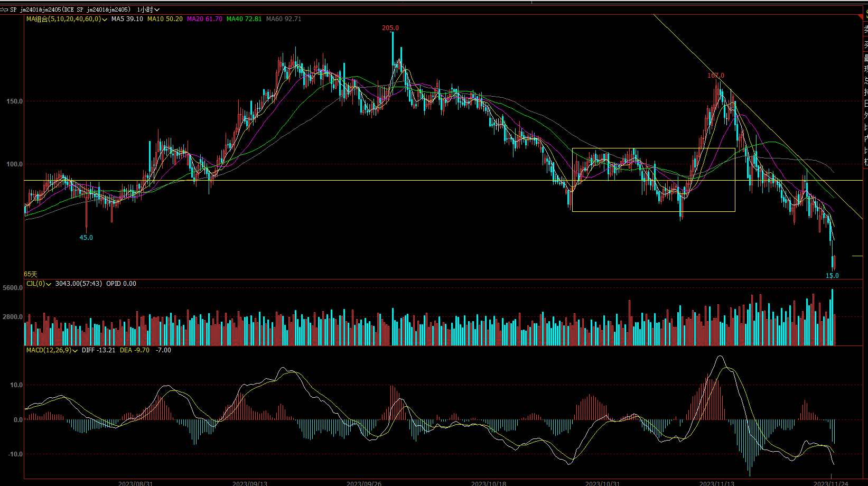
Task: Click the 2023/09/26 date on time axis
Action: coord(363,483)
